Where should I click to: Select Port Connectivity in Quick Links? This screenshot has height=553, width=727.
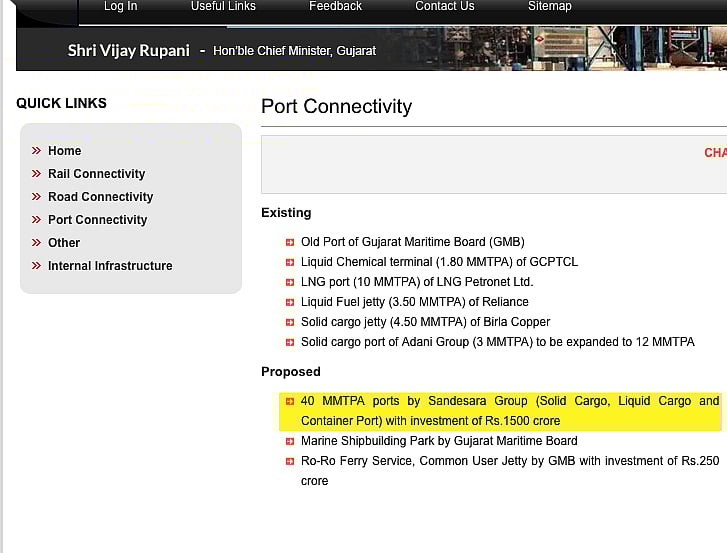point(97,220)
